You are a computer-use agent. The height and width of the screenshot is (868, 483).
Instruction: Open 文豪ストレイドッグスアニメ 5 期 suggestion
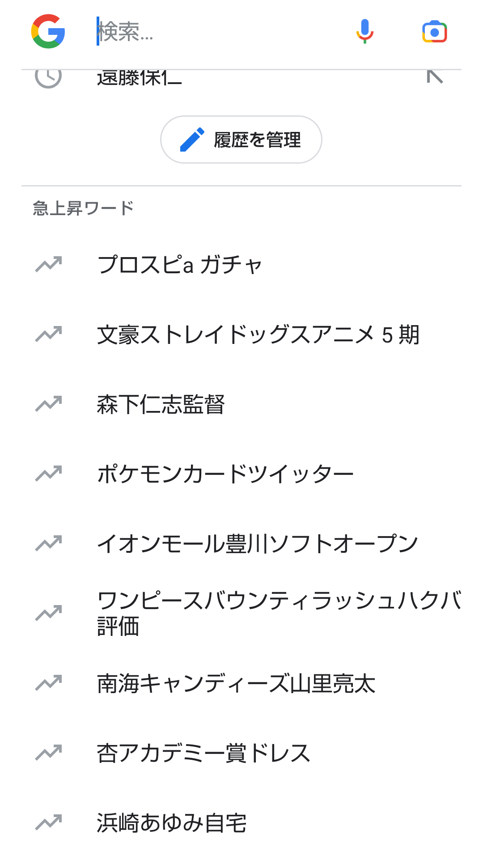click(x=258, y=334)
